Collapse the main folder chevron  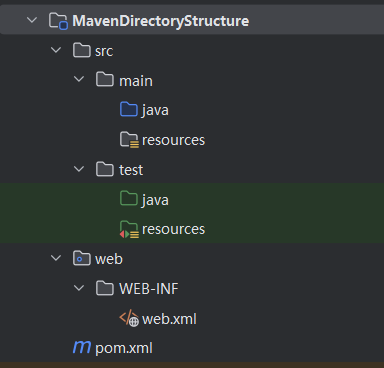pyautogui.click(x=79, y=79)
